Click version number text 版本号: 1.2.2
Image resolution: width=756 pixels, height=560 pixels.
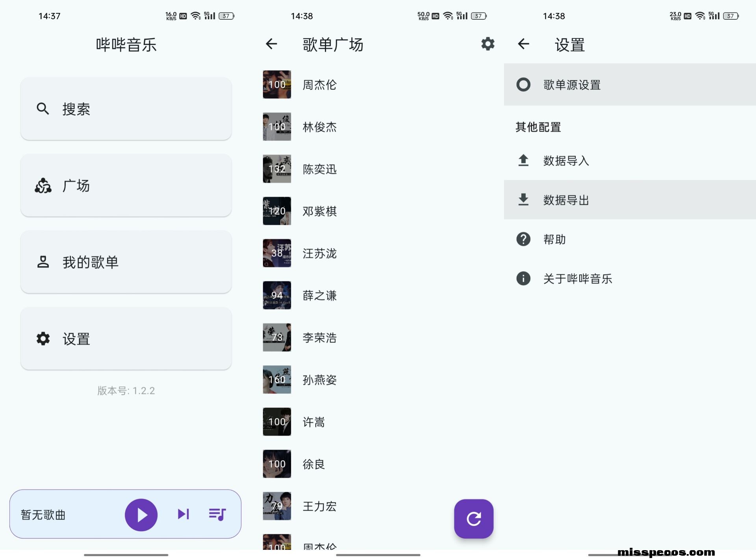click(126, 391)
